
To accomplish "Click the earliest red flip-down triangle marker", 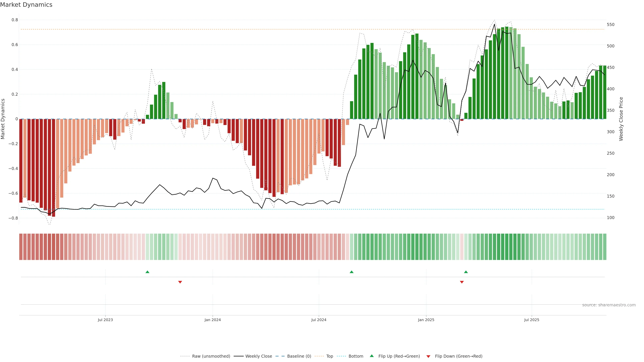I will 180,282.
